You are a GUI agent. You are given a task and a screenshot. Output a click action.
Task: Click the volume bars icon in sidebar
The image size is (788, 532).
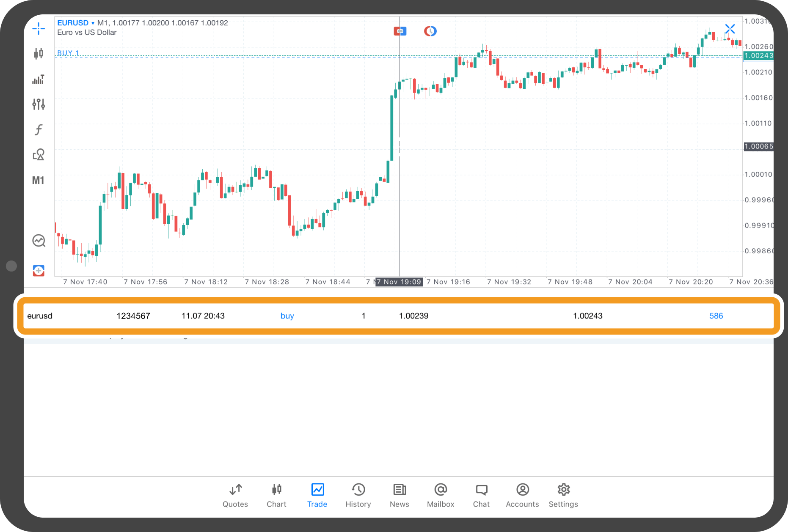[x=39, y=79]
